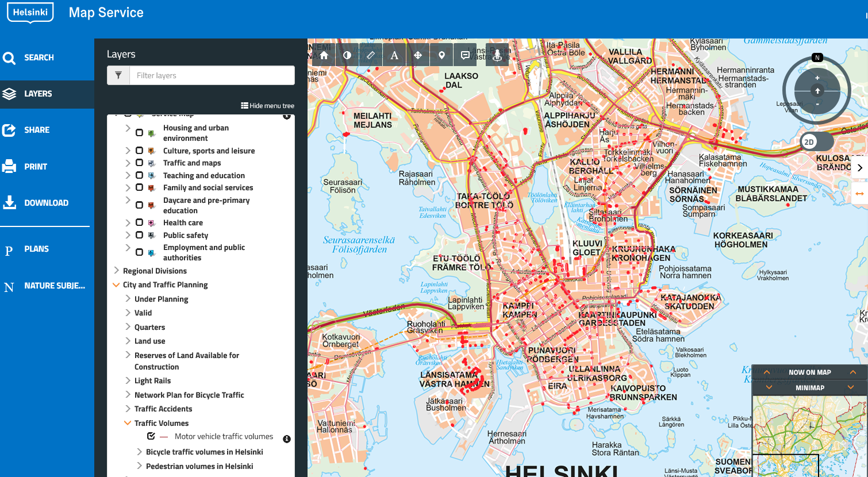Select the add text tool on the map

point(394,54)
